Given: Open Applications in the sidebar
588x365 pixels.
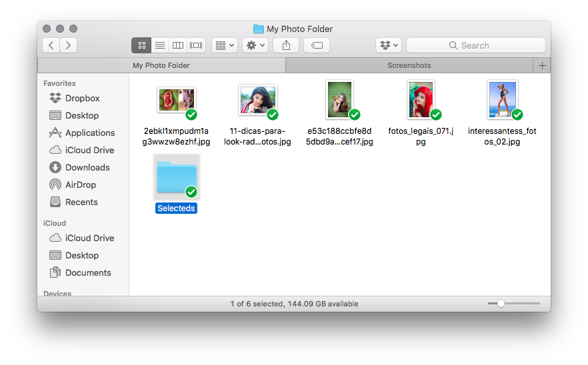Looking at the screenshot, I should [82, 133].
